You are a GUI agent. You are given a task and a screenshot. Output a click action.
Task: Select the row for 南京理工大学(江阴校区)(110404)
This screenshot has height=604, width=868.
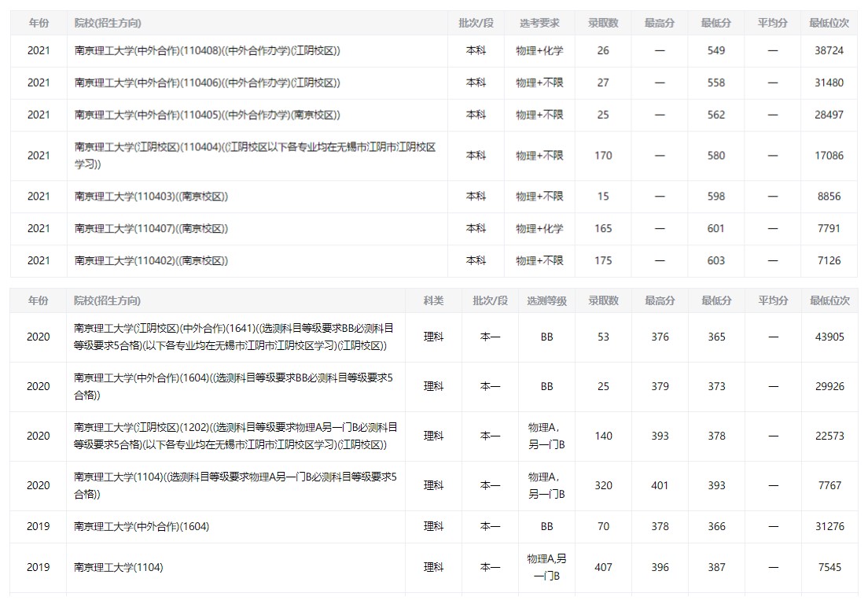point(433,157)
